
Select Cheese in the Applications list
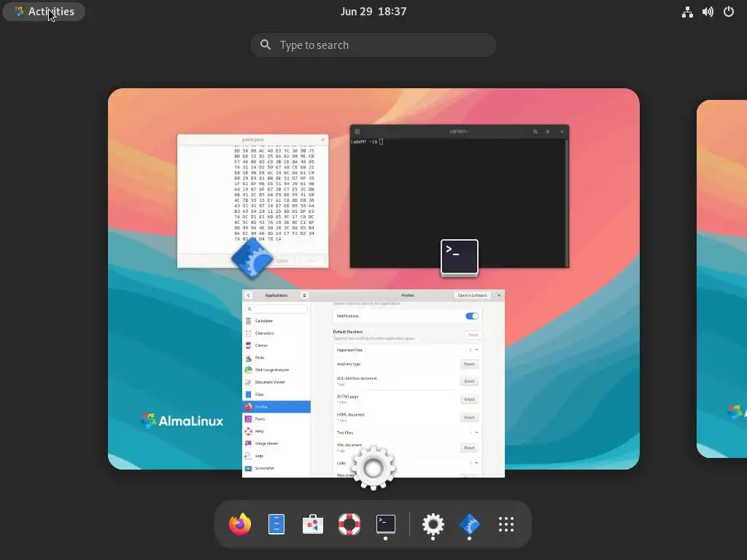point(276,345)
